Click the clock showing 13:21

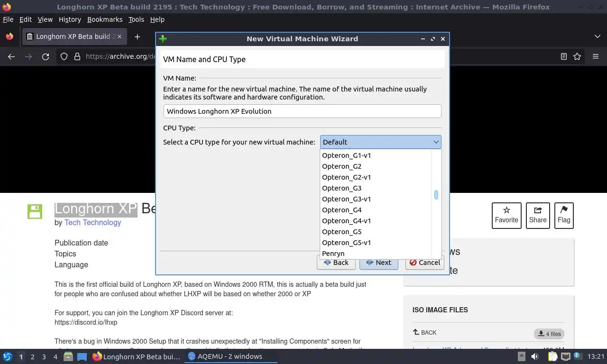(596, 356)
